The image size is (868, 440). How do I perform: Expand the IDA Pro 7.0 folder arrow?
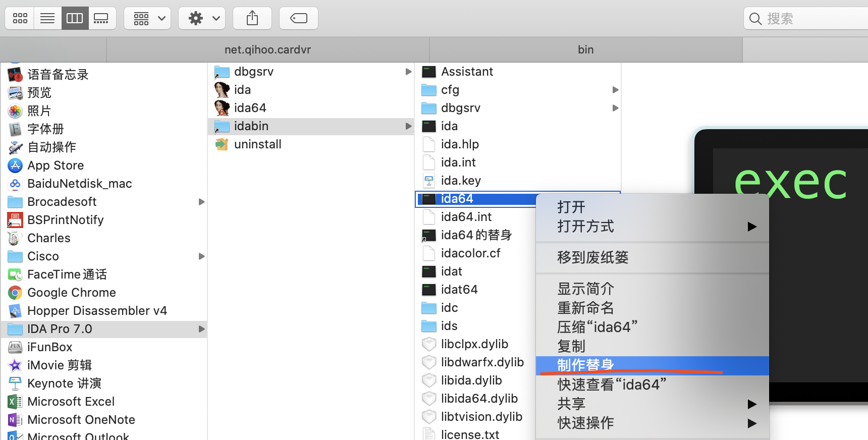pos(201,329)
